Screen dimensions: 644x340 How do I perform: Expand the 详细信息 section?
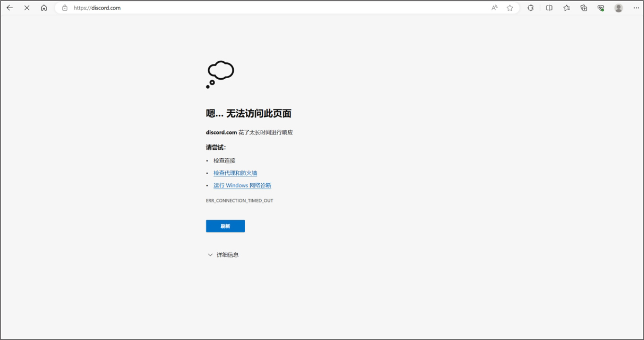(x=223, y=255)
